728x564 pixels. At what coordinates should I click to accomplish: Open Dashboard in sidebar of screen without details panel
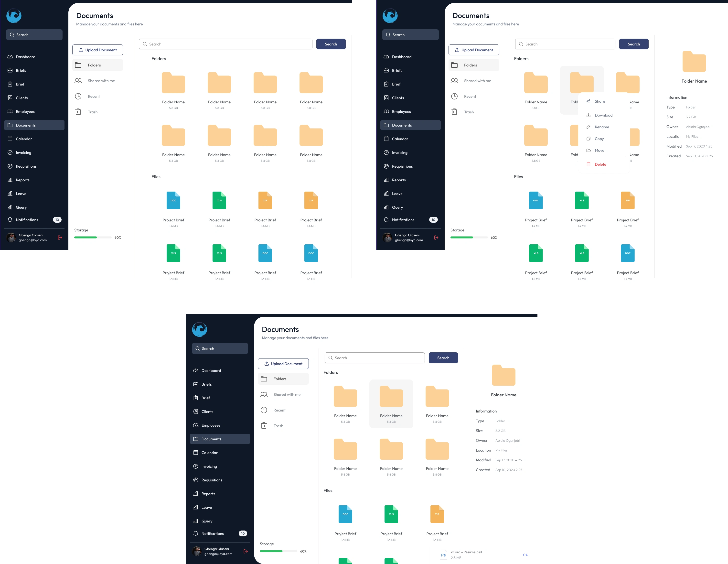[x=34, y=57]
